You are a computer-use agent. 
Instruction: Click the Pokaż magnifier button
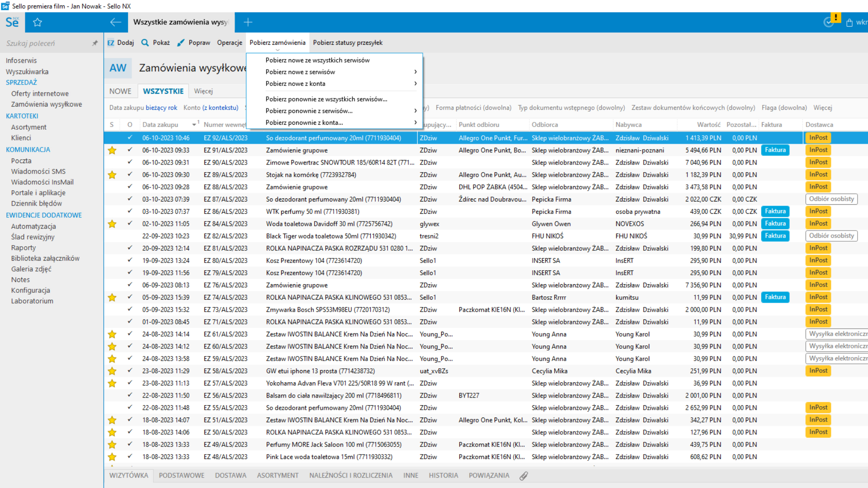pyautogui.click(x=156, y=42)
